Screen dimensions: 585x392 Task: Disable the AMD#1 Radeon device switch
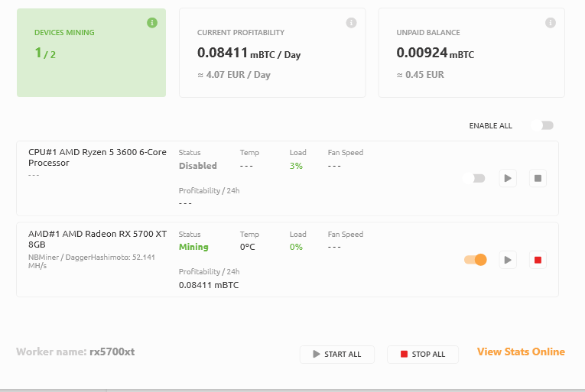[x=476, y=260]
